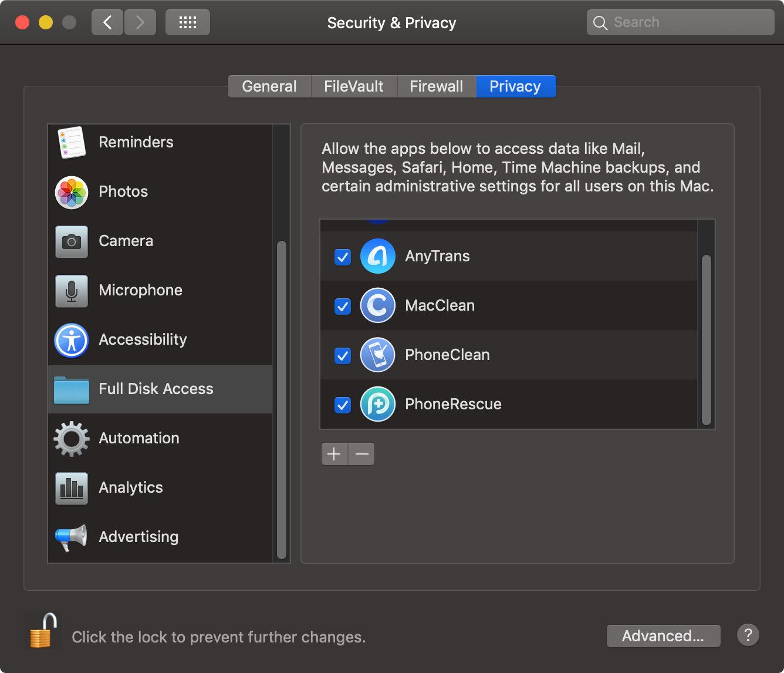
Task: Click the category list scrollbar thumb
Action: coord(282,399)
